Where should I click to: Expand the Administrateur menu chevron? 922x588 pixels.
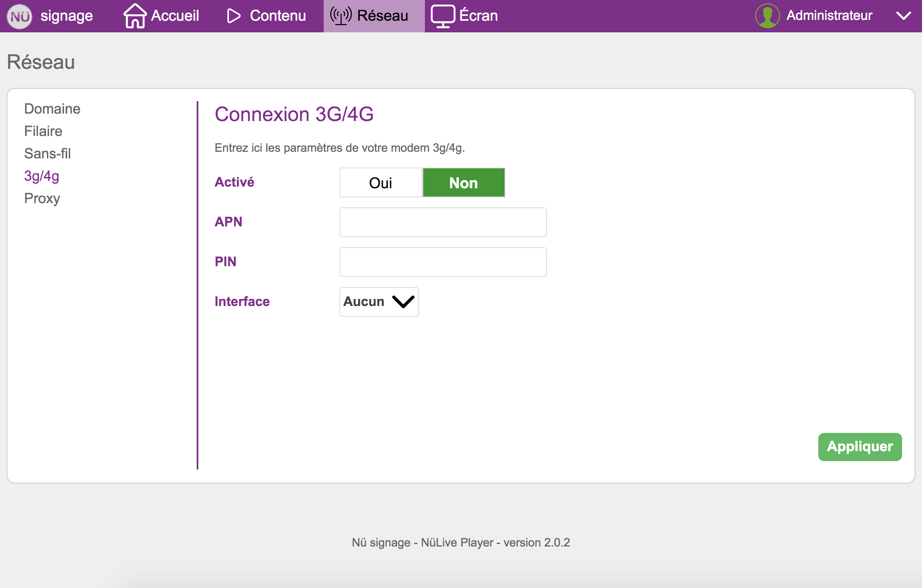(x=903, y=16)
